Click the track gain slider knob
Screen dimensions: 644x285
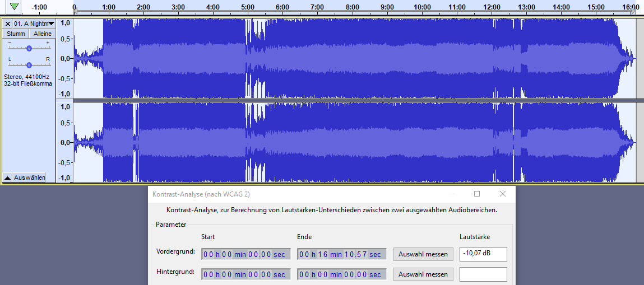pyautogui.click(x=29, y=48)
